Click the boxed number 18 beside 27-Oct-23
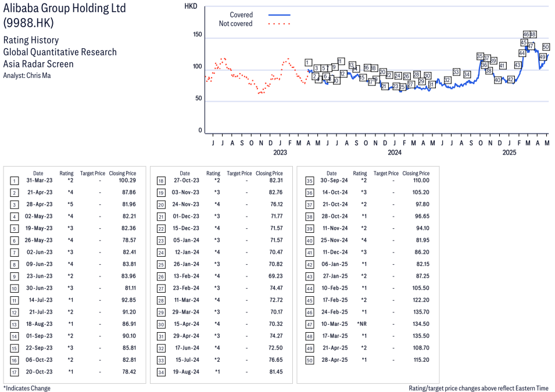Viewport: 555px width, 392px height. point(161,181)
